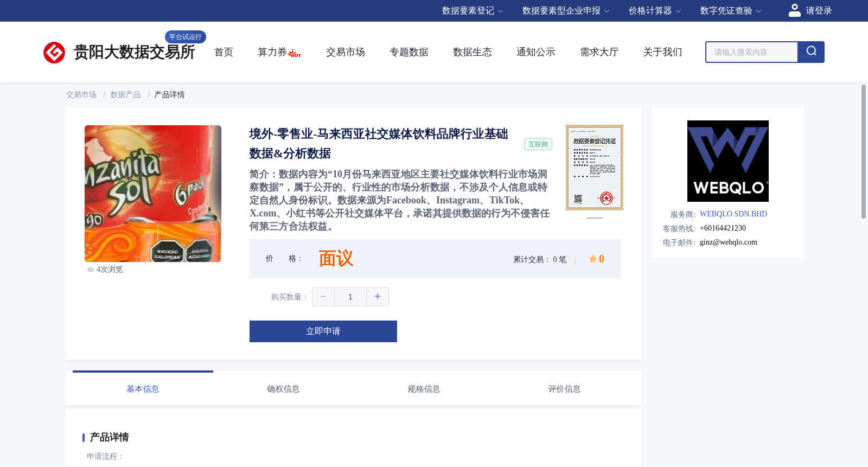
Task: Click the 贵阳大数据交易所 site title
Action: click(134, 52)
